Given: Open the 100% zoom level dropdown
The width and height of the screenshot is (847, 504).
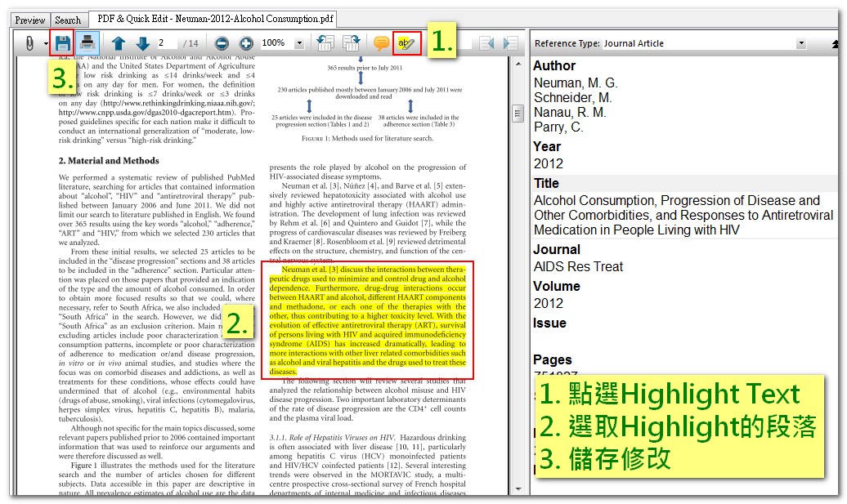Looking at the screenshot, I should pyautogui.click(x=299, y=43).
